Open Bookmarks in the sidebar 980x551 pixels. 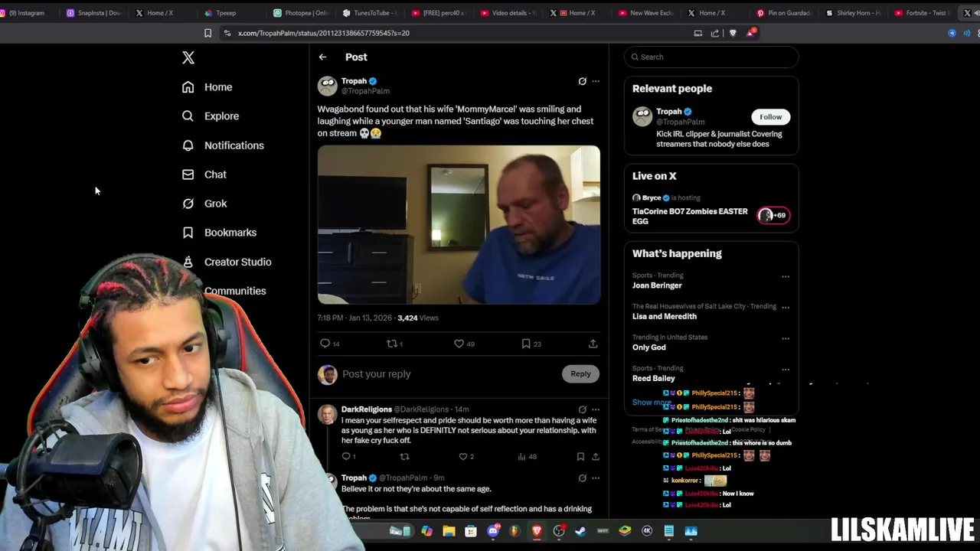point(219,233)
